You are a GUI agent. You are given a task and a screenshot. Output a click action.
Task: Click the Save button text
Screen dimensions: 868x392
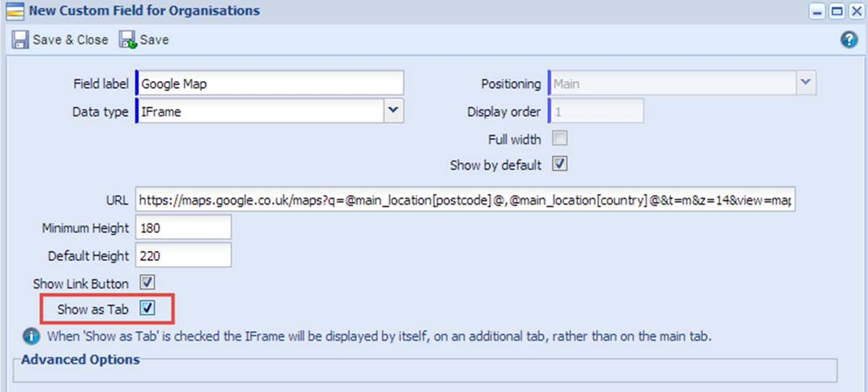154,40
